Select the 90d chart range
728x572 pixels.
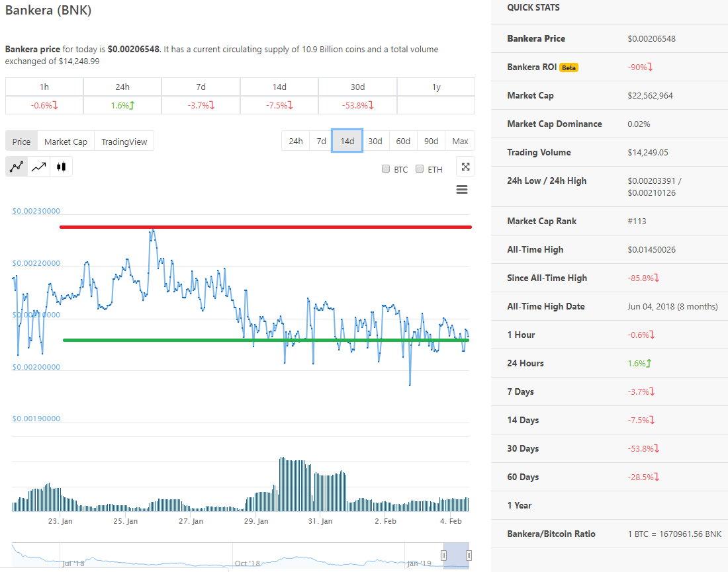click(431, 141)
